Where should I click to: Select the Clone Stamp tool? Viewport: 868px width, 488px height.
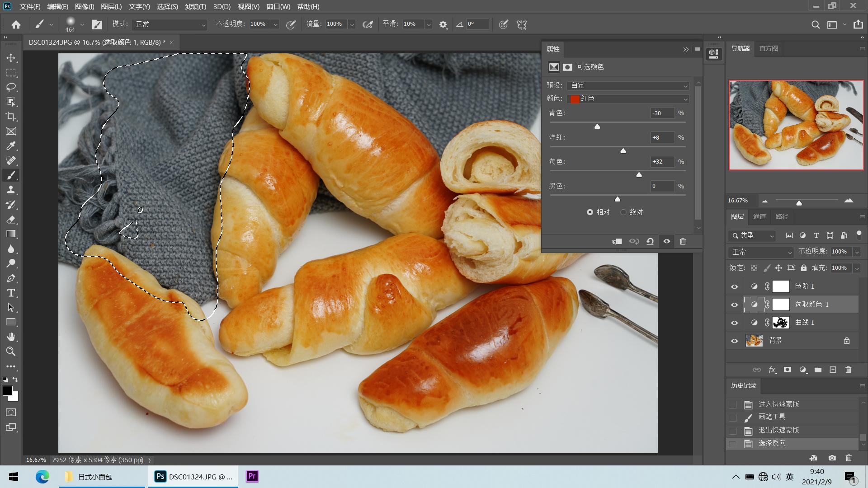point(11,190)
